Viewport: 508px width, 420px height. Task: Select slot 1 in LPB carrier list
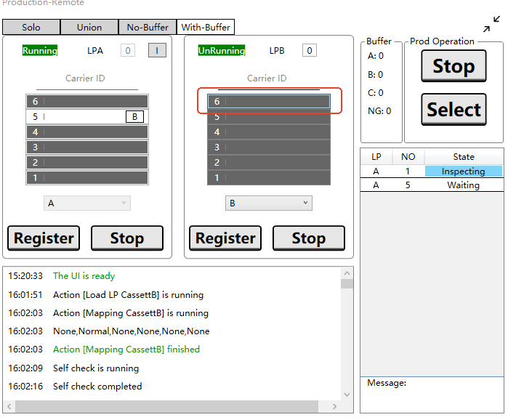269,177
